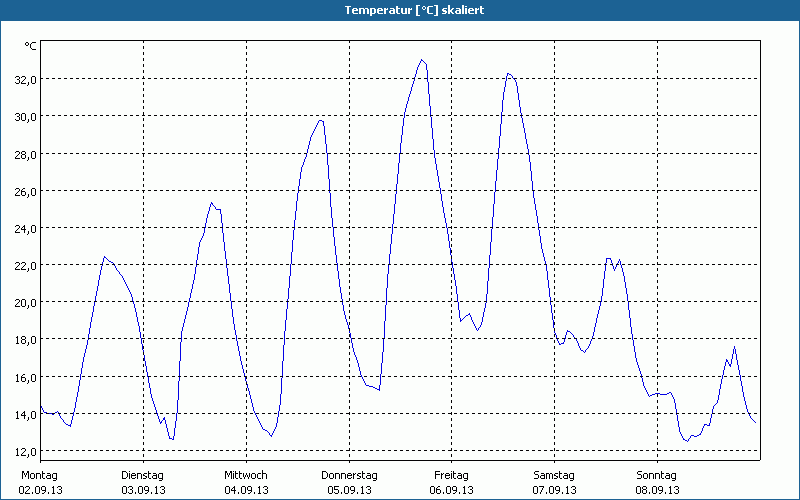Click the title 'Temperatur [°C] skaliert'
This screenshot has height=500, width=800.
414,10
